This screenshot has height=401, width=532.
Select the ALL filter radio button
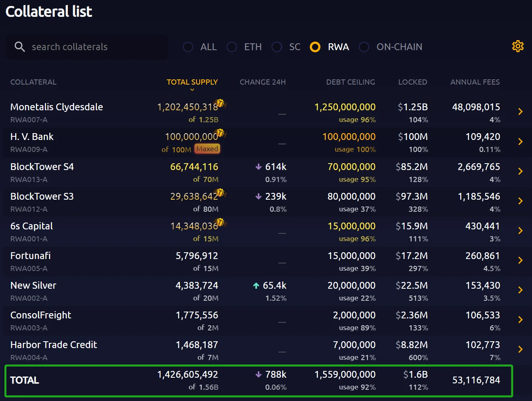point(188,47)
